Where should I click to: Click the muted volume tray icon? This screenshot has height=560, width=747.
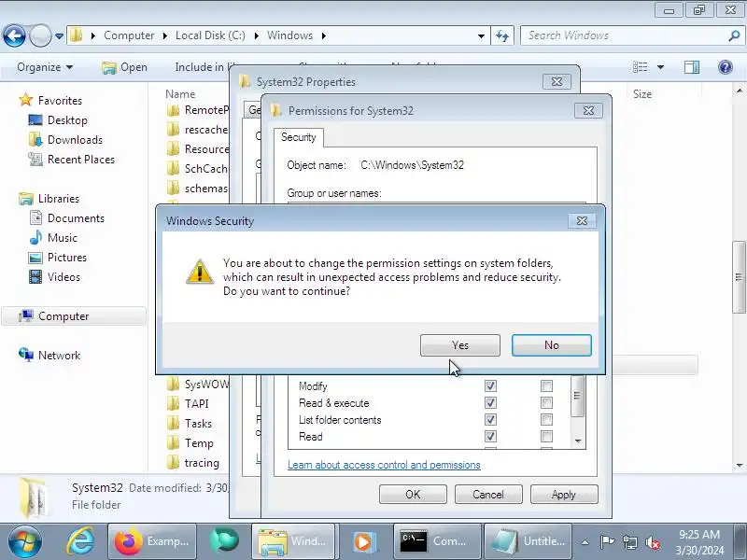tap(652, 542)
